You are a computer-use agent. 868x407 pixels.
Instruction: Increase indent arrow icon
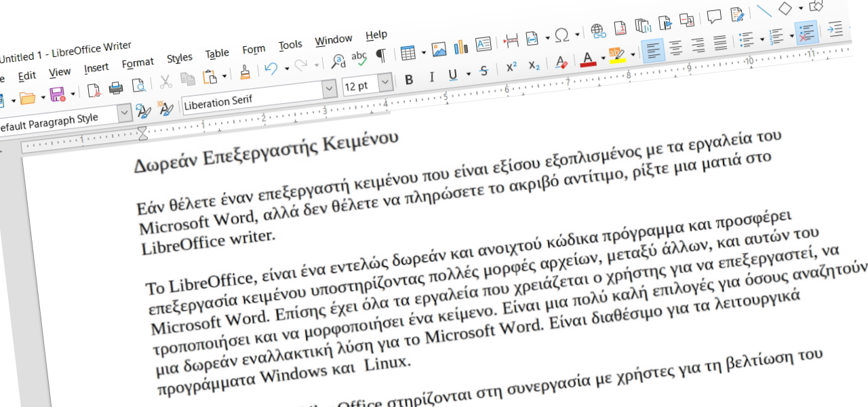pyautogui.click(x=835, y=29)
